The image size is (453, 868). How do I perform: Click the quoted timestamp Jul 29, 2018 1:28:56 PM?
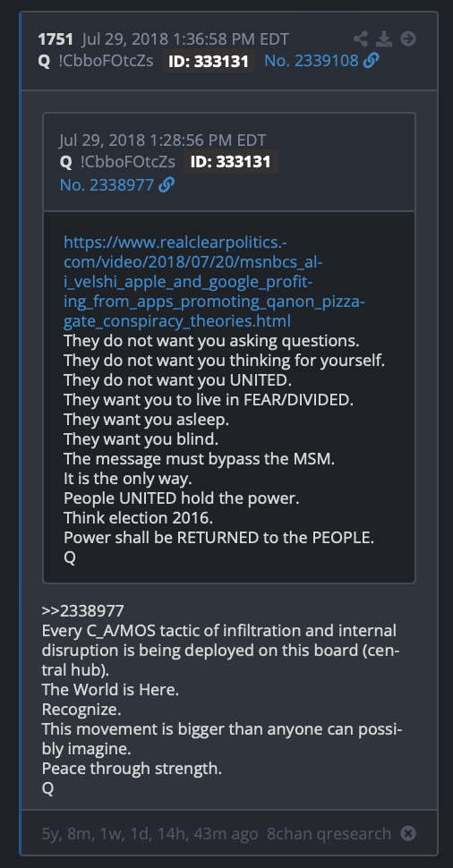[x=163, y=140]
